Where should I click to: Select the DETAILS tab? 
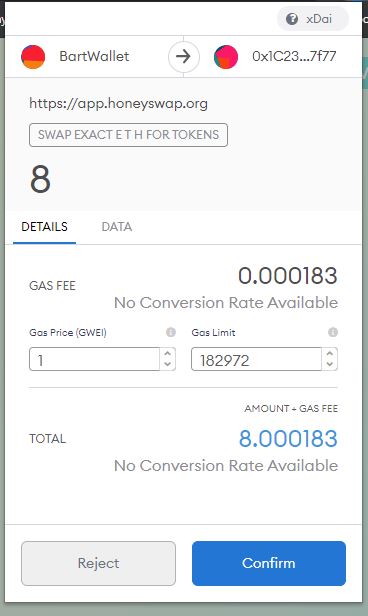click(44, 227)
